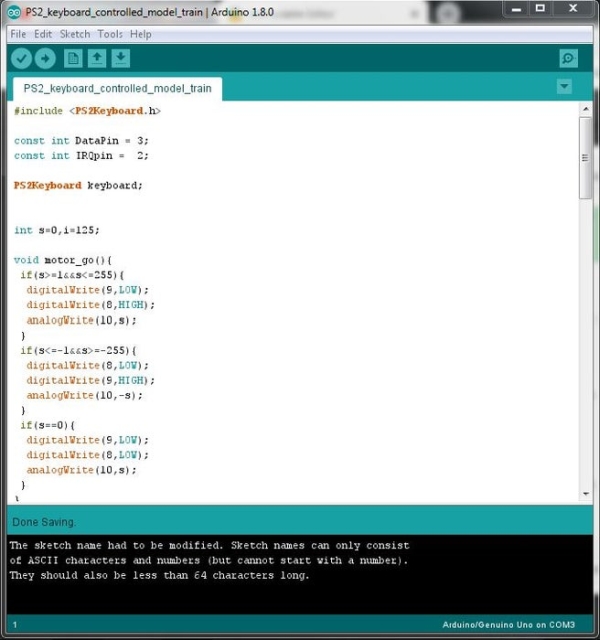
Task: Click the 'analogWrite(10,-s);' line
Action: [84, 395]
